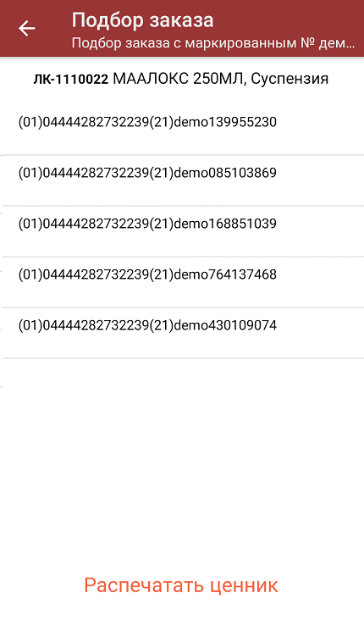Tap the word 'Суспензия' in the product header
The image size is (364, 626).
tap(290, 79)
